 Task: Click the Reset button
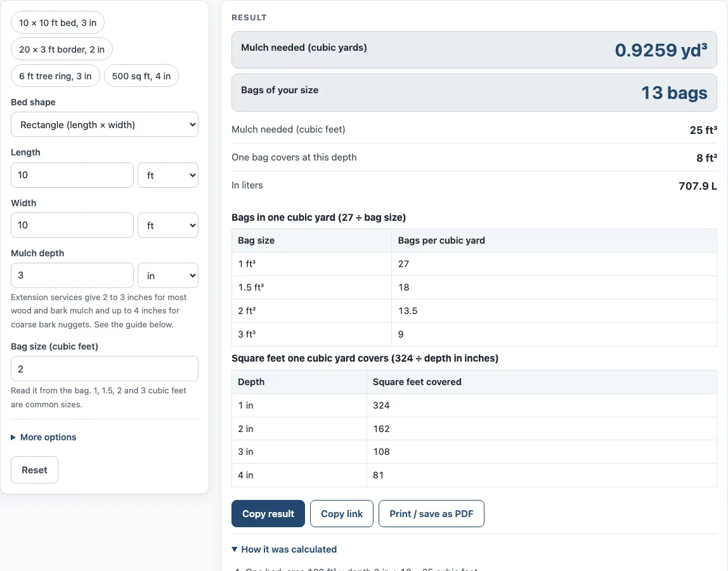click(34, 469)
